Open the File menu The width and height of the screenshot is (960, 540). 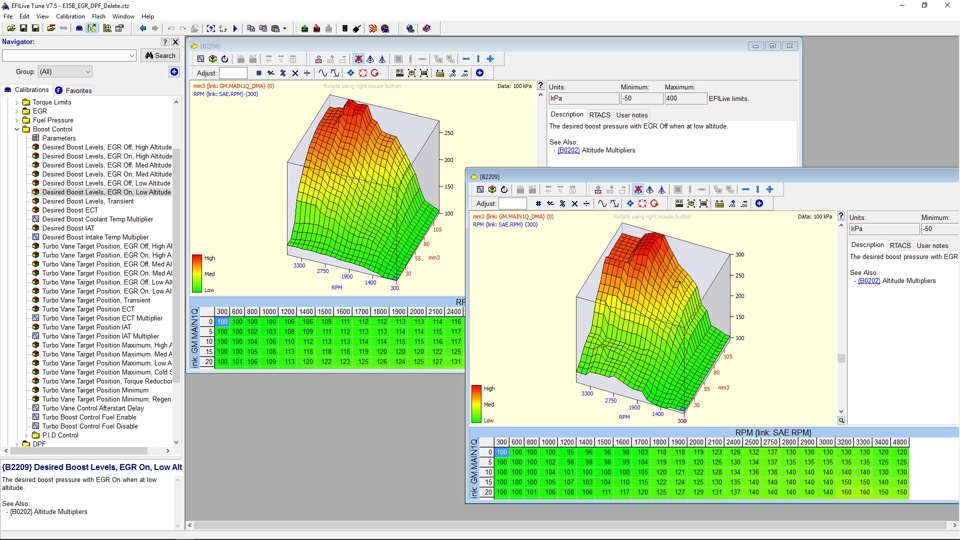pyautogui.click(x=8, y=17)
